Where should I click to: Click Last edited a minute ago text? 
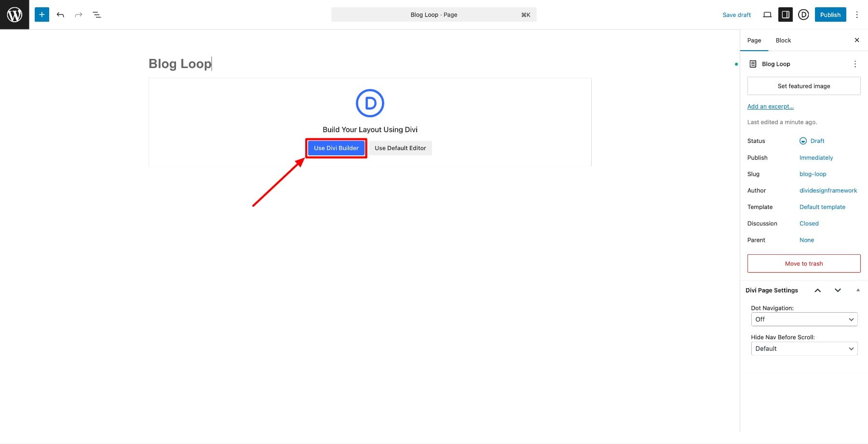pyautogui.click(x=782, y=122)
